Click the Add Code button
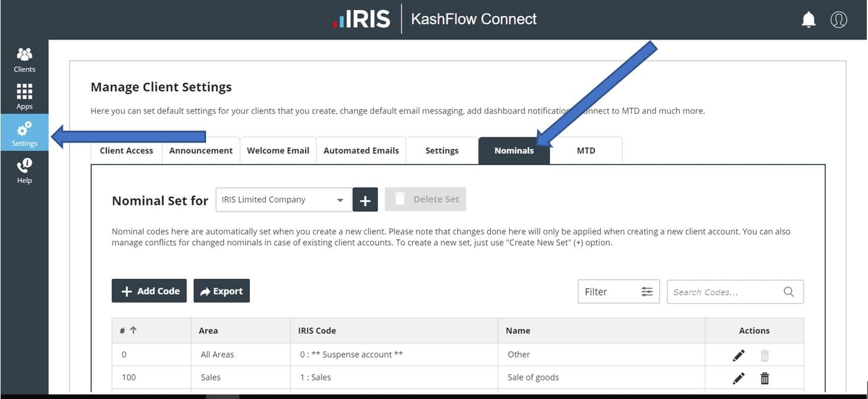The height and width of the screenshot is (399, 868). pyautogui.click(x=149, y=291)
